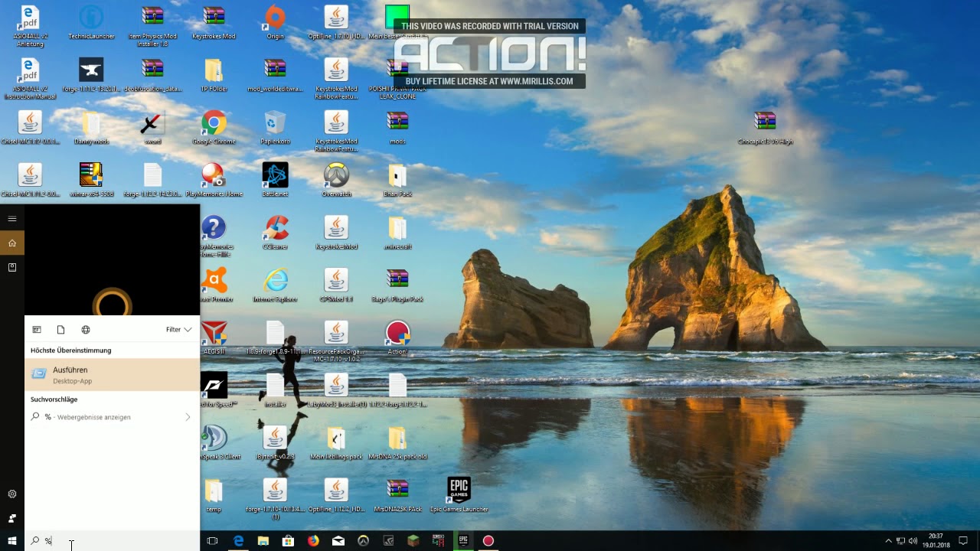This screenshot has height=551, width=980.
Task: Select the MrsDNA25K PAck archive
Action: click(x=397, y=494)
